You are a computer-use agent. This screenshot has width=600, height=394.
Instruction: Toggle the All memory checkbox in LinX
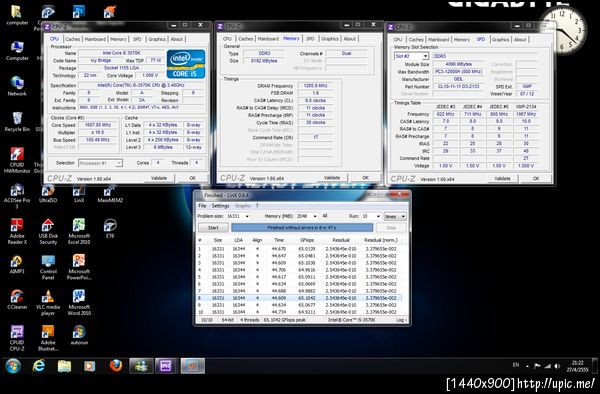tap(324, 216)
